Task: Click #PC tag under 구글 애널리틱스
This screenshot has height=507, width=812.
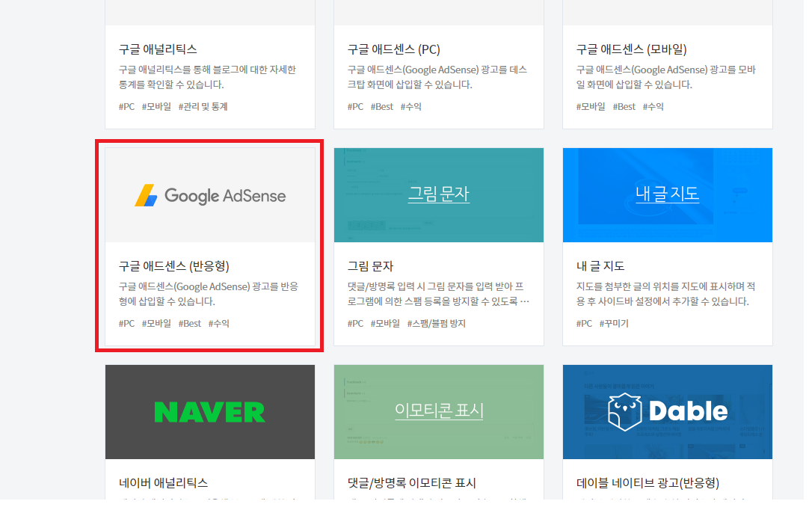Action: tap(128, 108)
